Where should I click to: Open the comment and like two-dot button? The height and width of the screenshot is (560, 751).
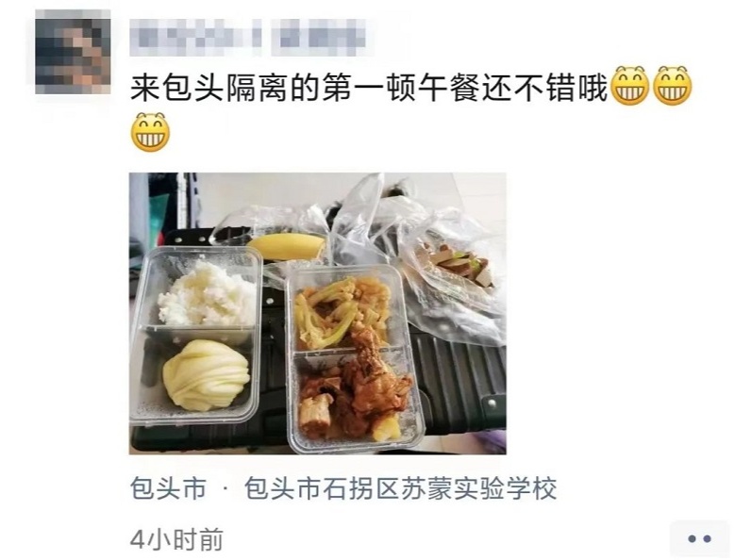click(699, 538)
